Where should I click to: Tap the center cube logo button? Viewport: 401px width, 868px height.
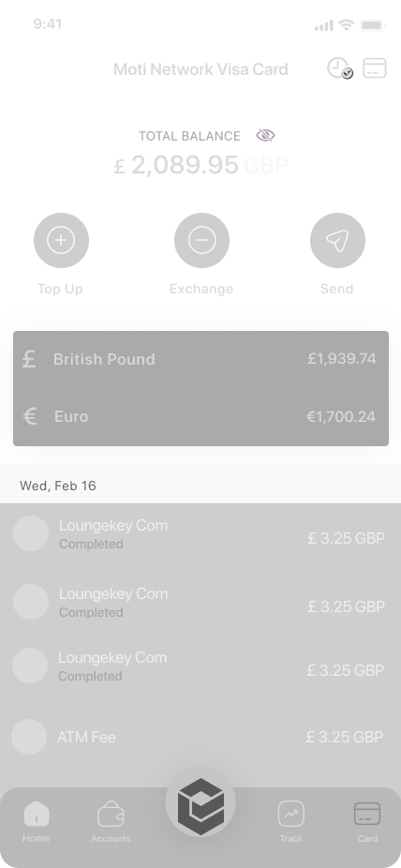click(200, 801)
